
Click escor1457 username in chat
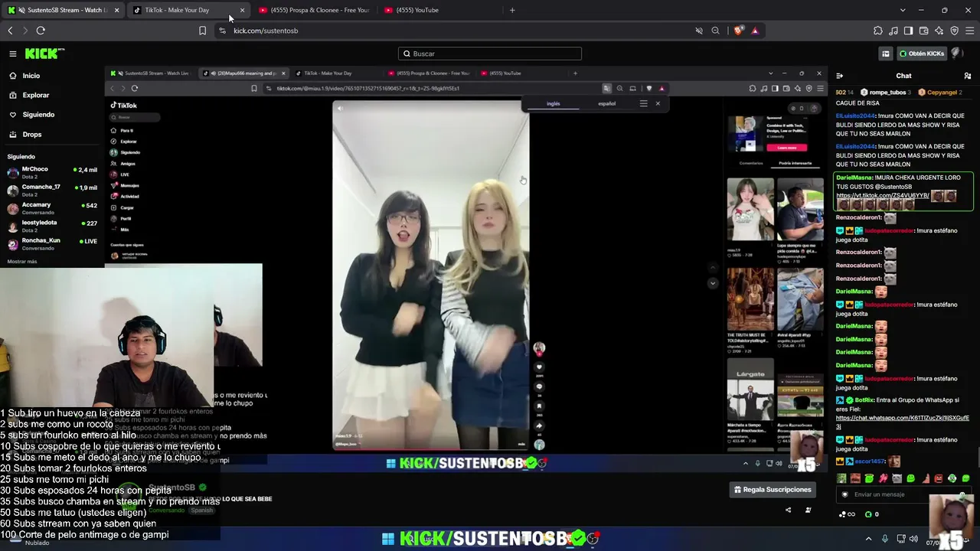pos(869,462)
